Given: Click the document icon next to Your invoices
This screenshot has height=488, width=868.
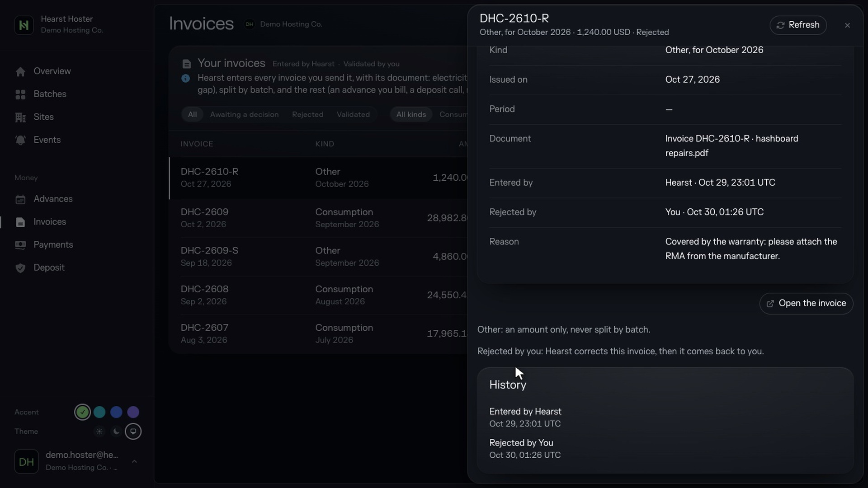Looking at the screenshot, I should [186, 64].
